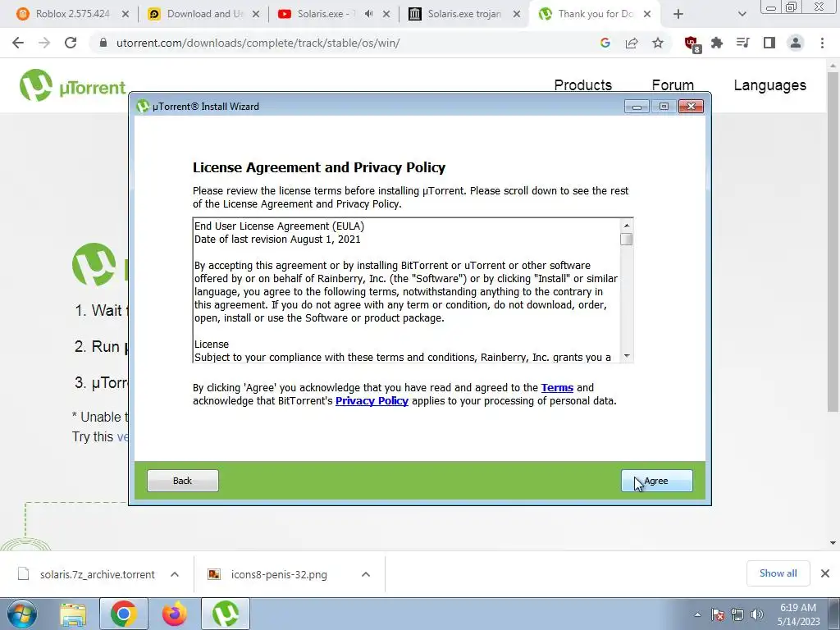The height and width of the screenshot is (630, 840).
Task: Click the Agree button in install wizard
Action: point(657,481)
